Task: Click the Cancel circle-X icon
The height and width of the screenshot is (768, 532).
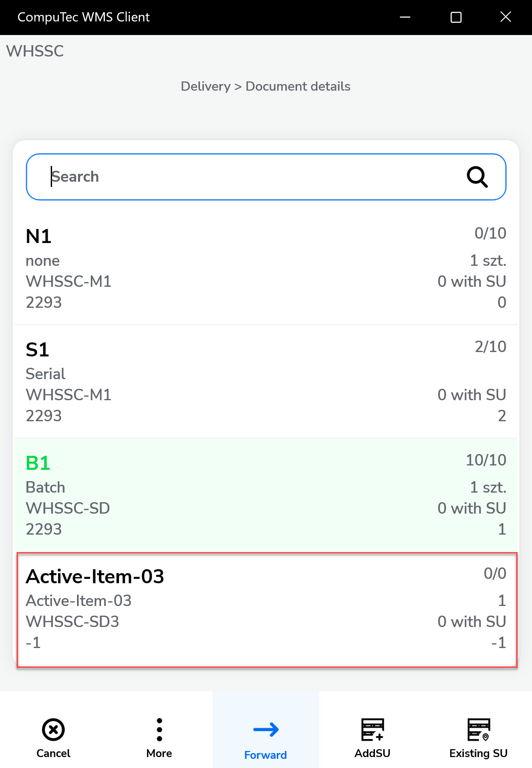Action: (53, 729)
